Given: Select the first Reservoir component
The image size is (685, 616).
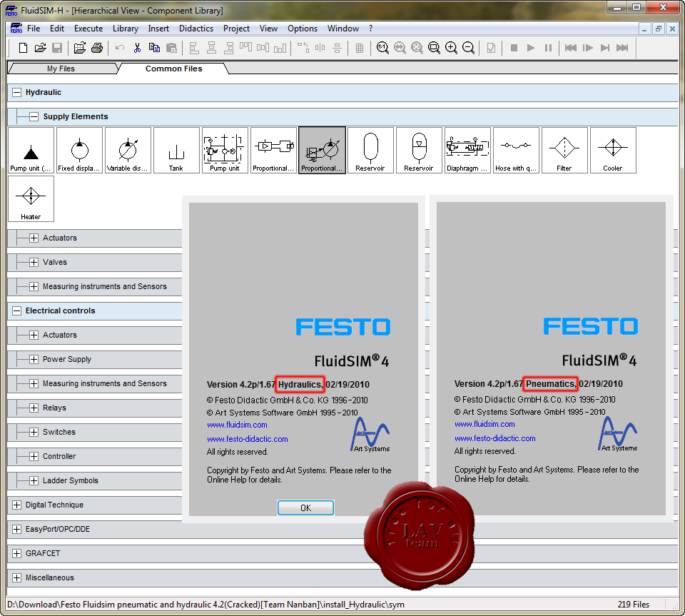Looking at the screenshot, I should pyautogui.click(x=370, y=151).
